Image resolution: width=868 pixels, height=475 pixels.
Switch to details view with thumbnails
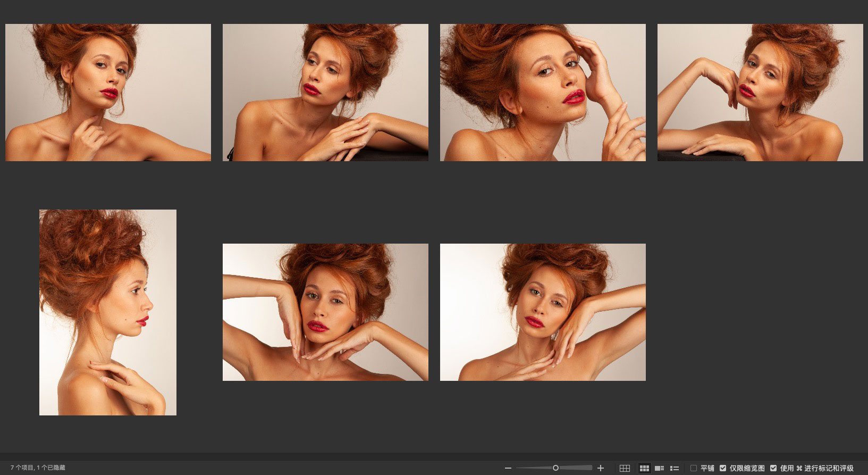(x=659, y=468)
